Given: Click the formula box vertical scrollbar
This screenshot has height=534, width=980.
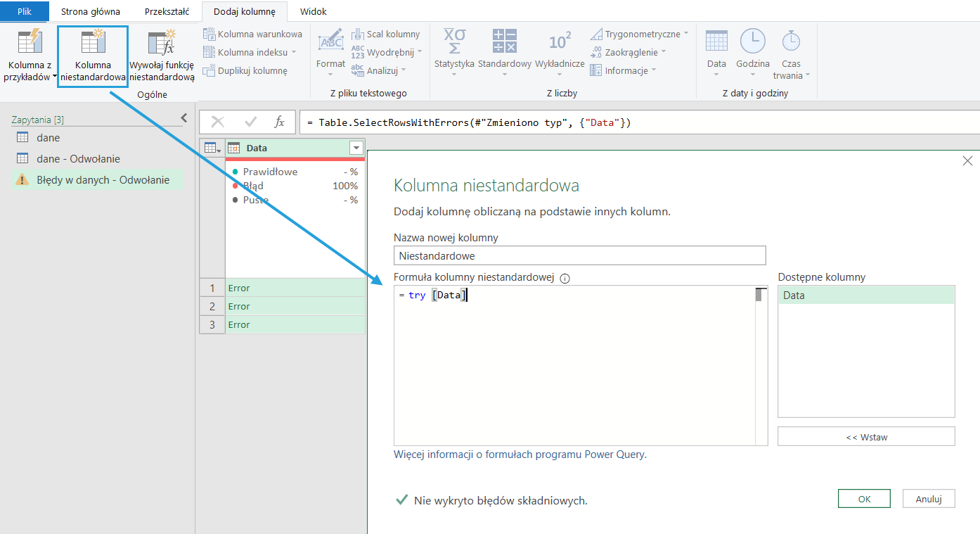Looking at the screenshot, I should click(761, 366).
